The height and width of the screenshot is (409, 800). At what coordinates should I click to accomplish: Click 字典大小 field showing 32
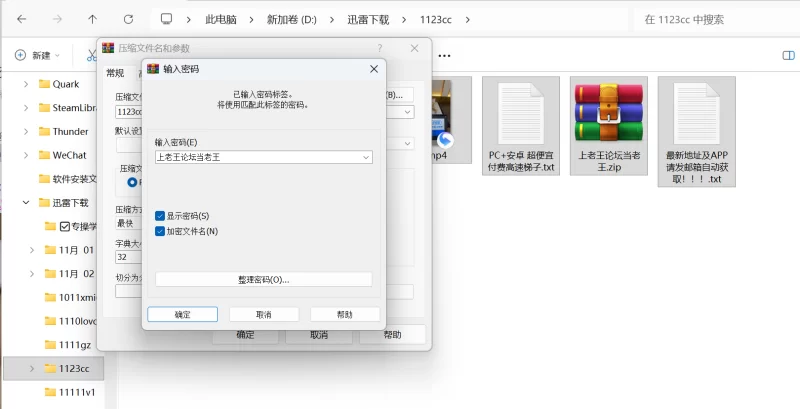[129, 257]
